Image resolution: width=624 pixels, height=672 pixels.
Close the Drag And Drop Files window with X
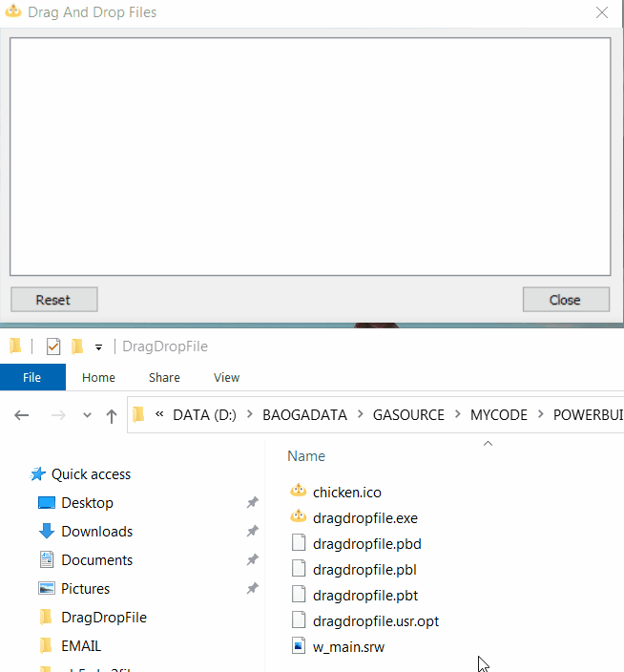(x=602, y=12)
